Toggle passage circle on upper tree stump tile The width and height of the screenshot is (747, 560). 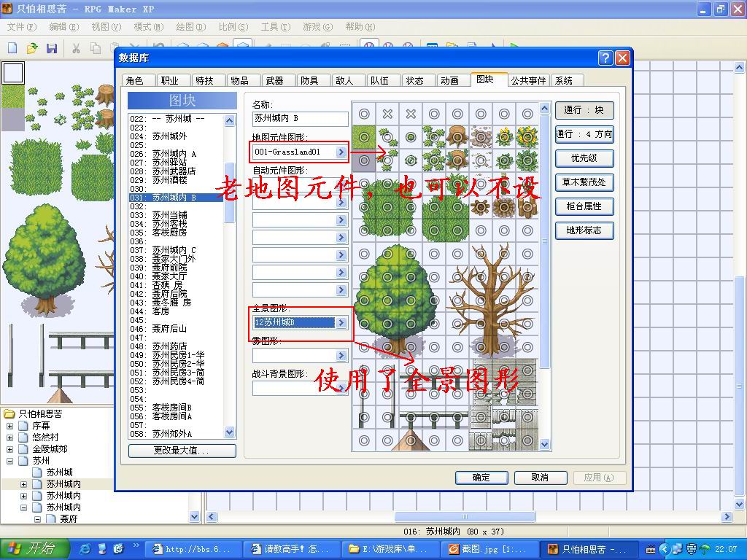pos(457,137)
